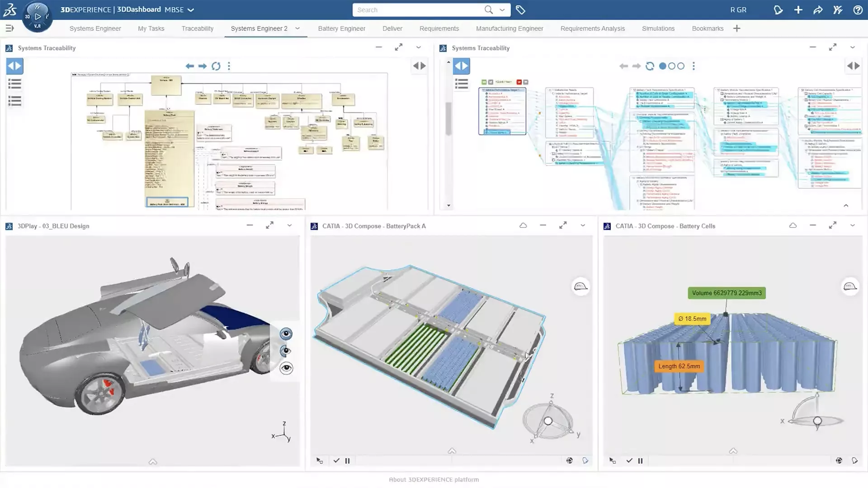Click the add plus icon in top bar
The width and height of the screenshot is (868, 488).
798,10
